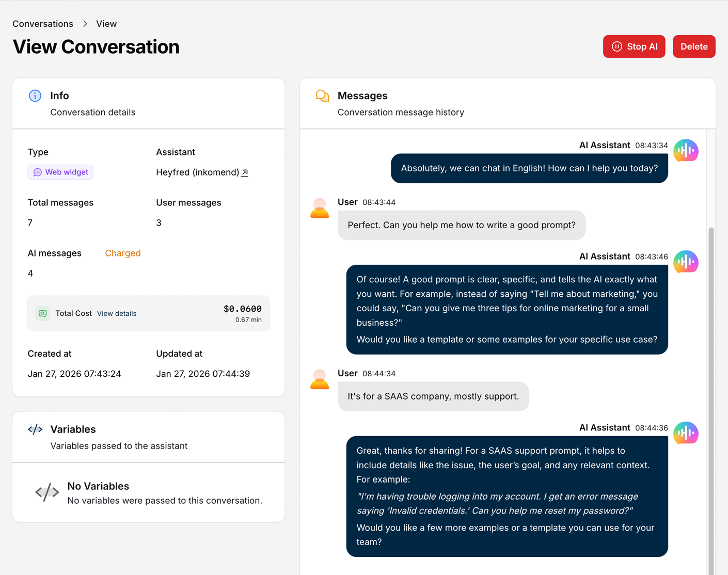728x575 pixels.
Task: Select the View breadcrumb item
Action: (x=106, y=24)
